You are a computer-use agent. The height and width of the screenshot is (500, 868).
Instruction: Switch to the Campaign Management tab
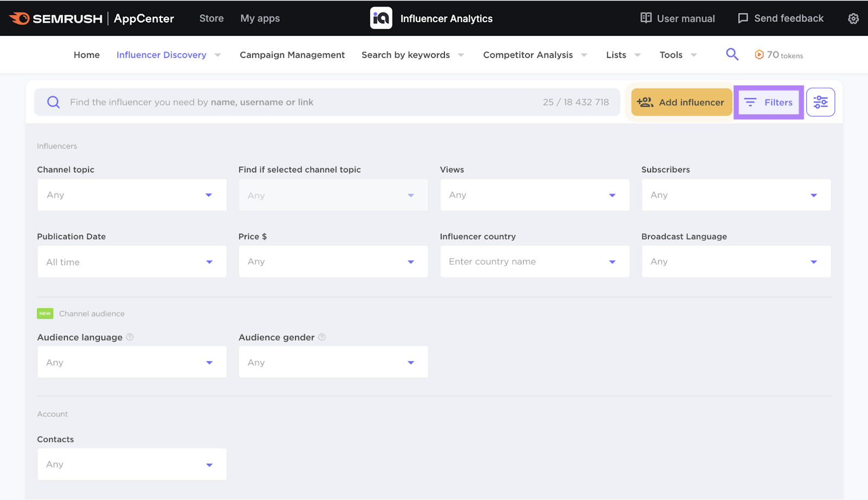point(292,54)
